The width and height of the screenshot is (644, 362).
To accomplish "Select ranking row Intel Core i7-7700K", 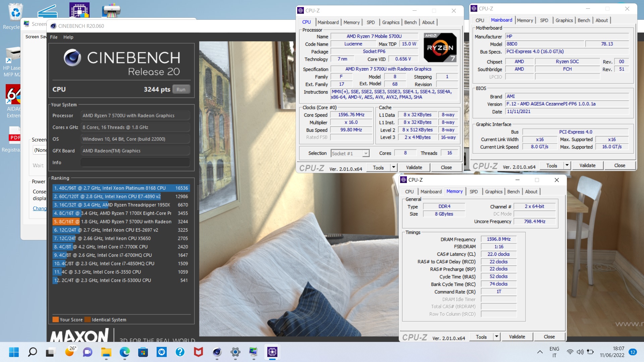I will 121,247.
